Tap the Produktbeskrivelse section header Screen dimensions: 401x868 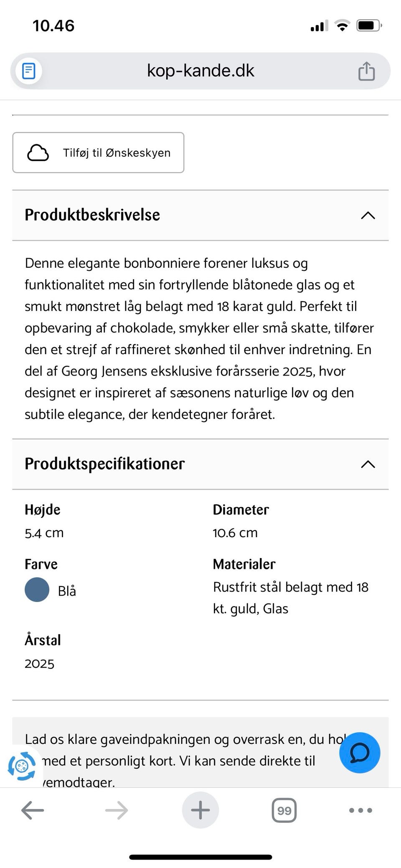pyautogui.click(x=92, y=215)
